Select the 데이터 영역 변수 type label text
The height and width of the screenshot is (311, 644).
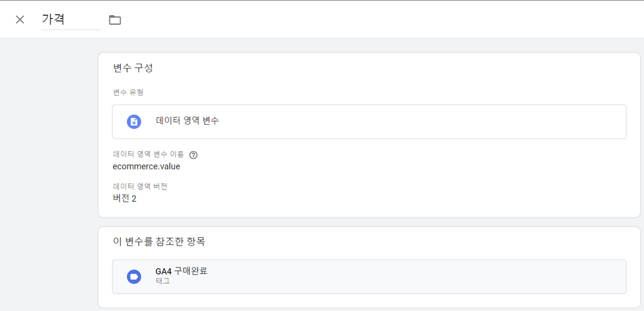[x=187, y=121]
